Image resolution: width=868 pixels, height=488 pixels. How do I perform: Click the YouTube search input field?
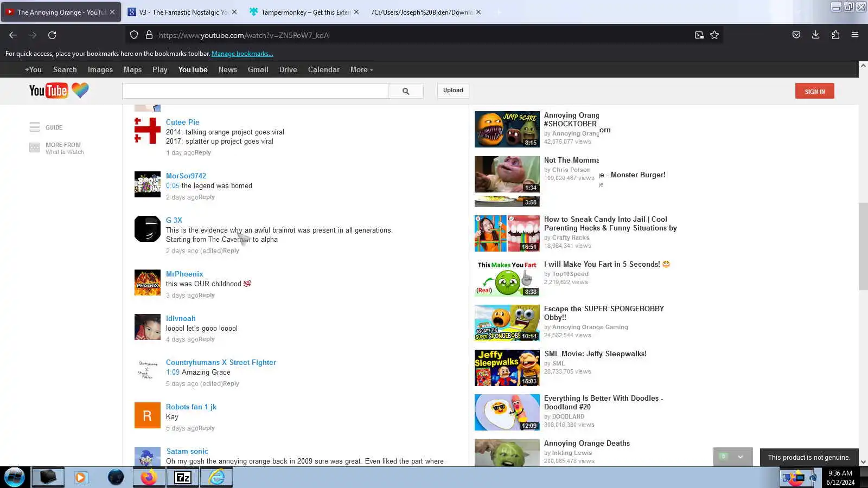click(255, 91)
